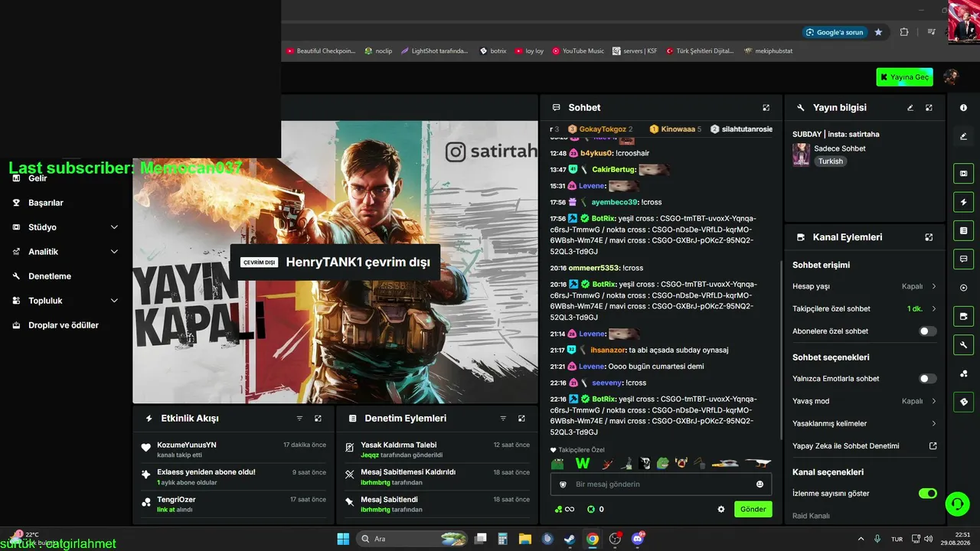The width and height of the screenshot is (980, 551).
Task: Click the Google'a sorun button
Action: [835, 32]
